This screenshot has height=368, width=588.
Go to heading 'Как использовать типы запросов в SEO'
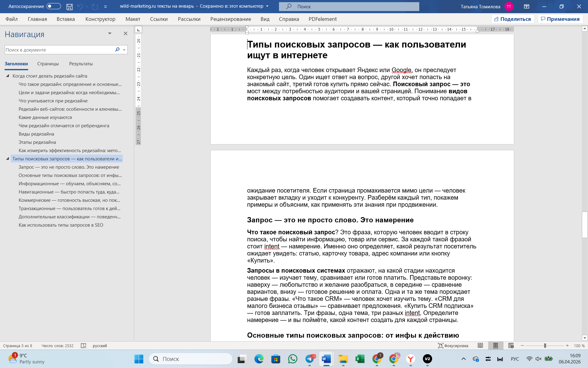click(61, 225)
